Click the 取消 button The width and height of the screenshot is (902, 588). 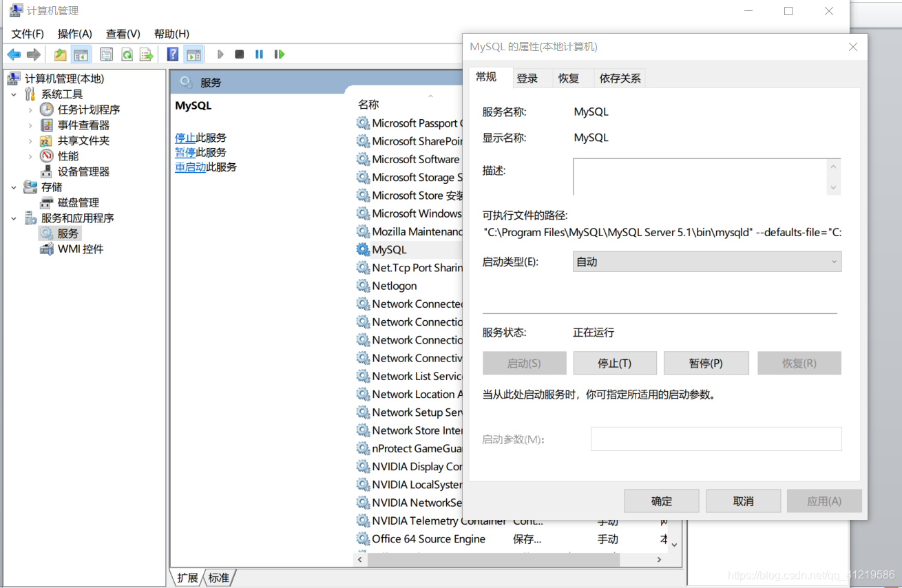[744, 501]
